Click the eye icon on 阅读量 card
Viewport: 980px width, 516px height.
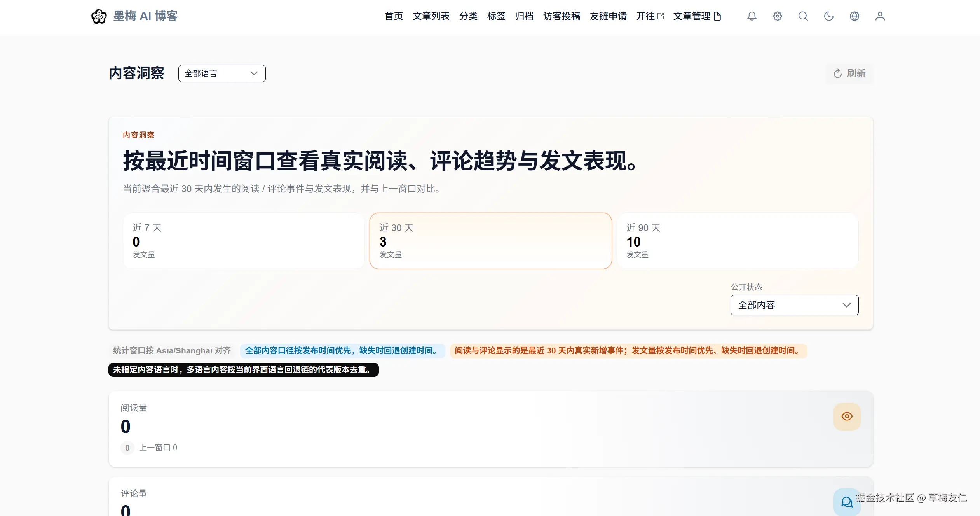(x=847, y=416)
